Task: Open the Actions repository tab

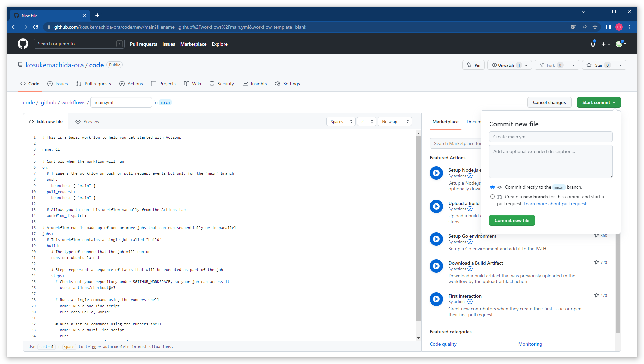Action: [131, 84]
